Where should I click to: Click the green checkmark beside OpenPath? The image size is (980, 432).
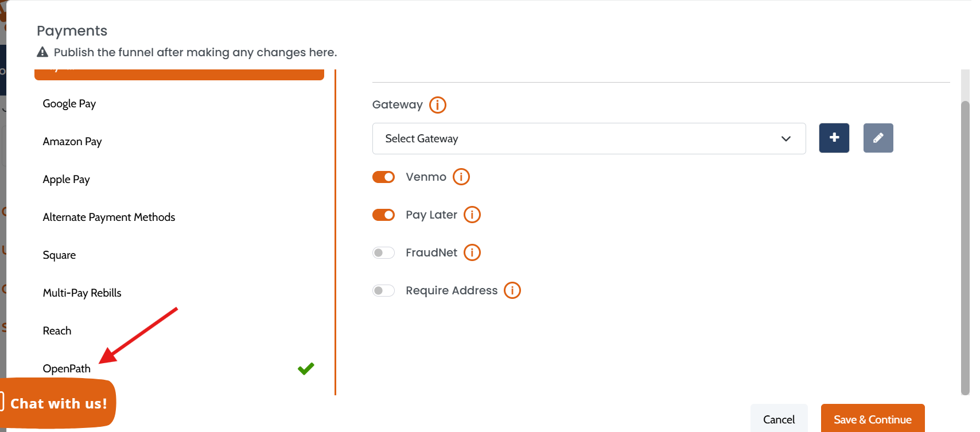click(306, 368)
